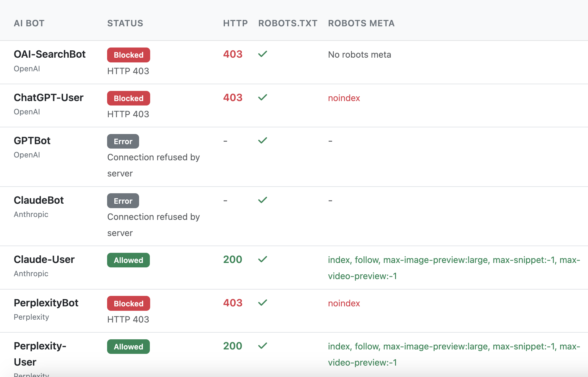Click the Error badge for GPTBot
This screenshot has height=377, width=588.
tap(123, 141)
